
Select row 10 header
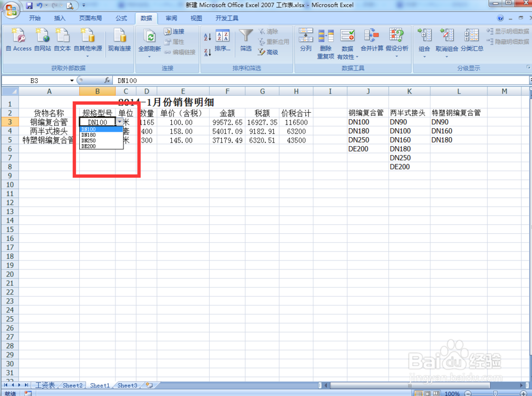[10, 184]
